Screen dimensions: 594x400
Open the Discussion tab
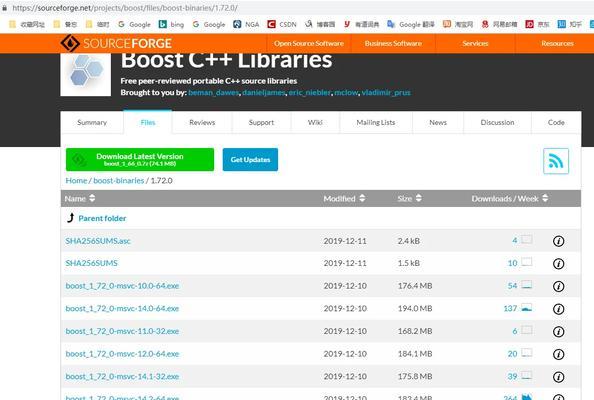point(497,122)
